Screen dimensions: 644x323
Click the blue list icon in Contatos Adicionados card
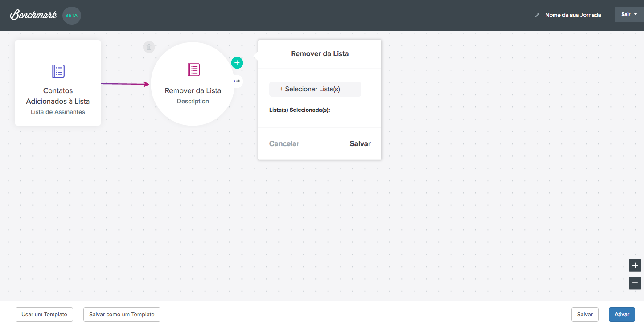tap(58, 71)
